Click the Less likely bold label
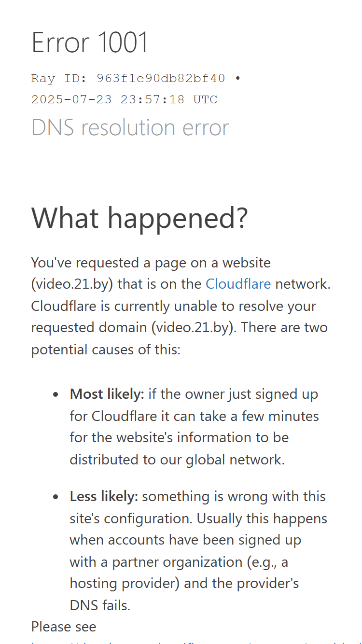 click(x=104, y=496)
